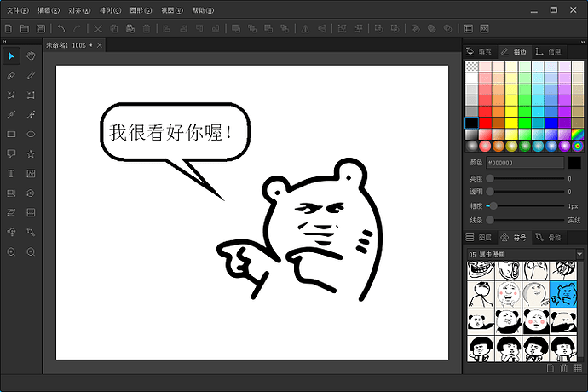Cut selection with the scissors icon
588x392 pixels.
tap(98, 28)
